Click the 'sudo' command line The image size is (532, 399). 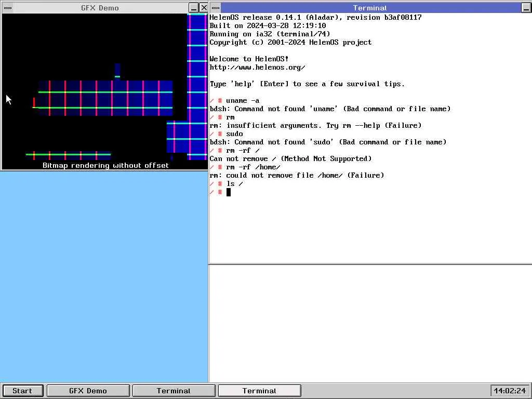pyautogui.click(x=227, y=134)
